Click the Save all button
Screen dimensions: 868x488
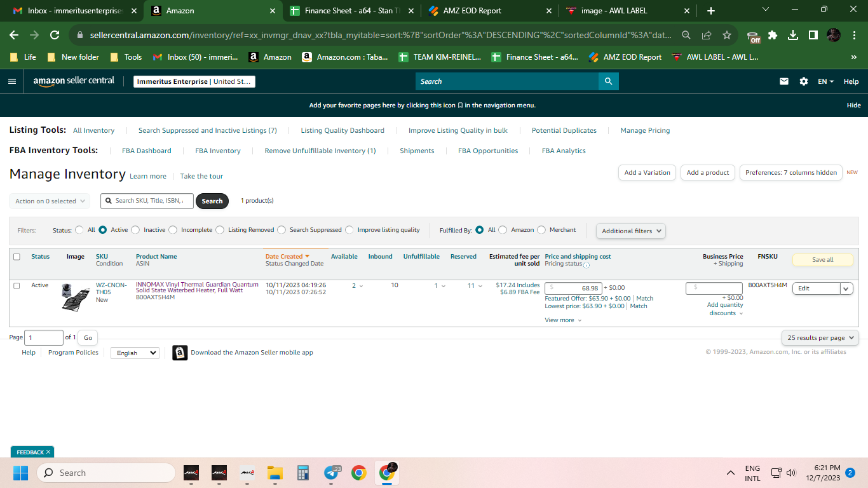[x=823, y=260]
